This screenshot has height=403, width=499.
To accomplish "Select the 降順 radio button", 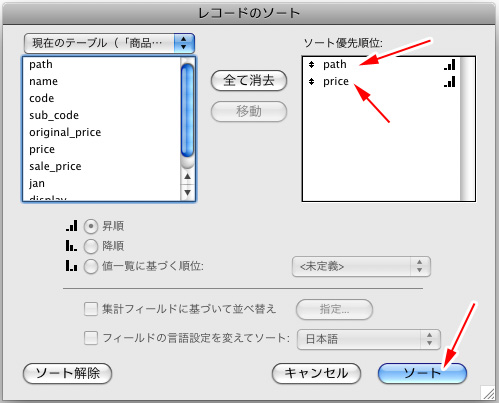I will click(x=91, y=246).
